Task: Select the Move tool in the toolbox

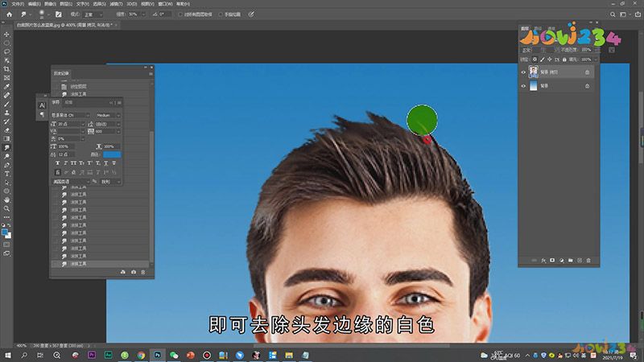Action: click(x=6, y=34)
